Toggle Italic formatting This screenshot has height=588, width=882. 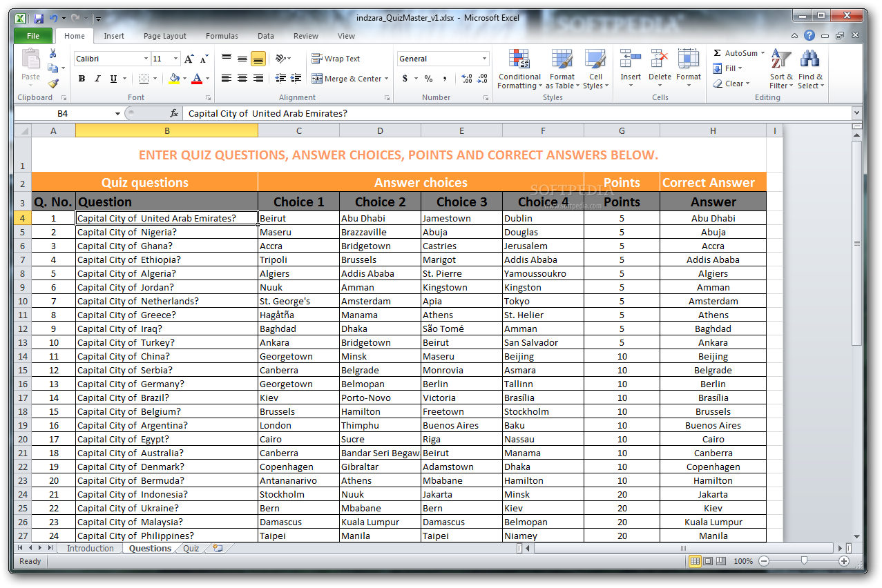tap(97, 79)
